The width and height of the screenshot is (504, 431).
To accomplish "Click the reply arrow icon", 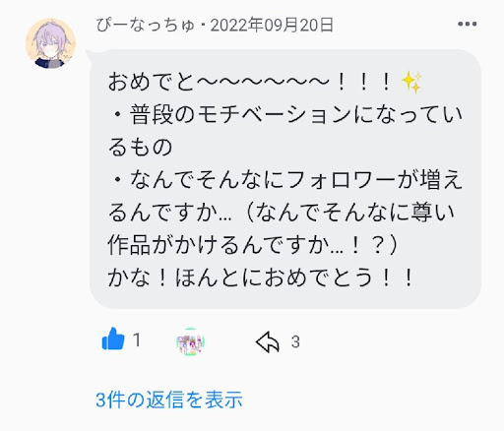I will pos(268,341).
